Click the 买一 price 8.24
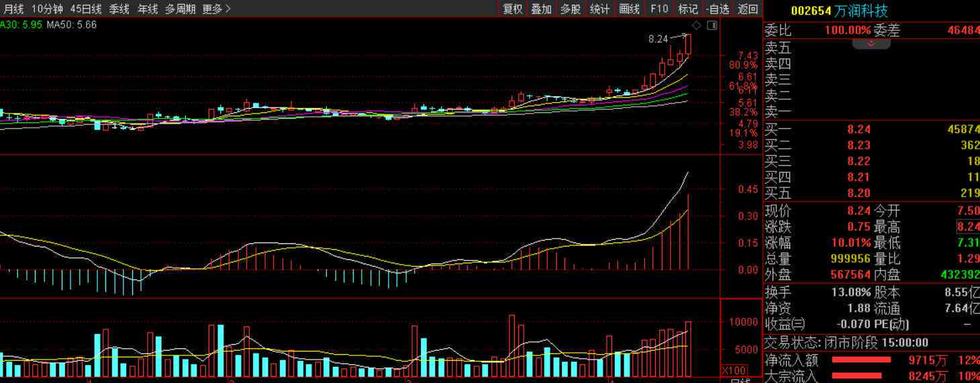Image resolution: width=980 pixels, height=383 pixels. pyautogui.click(x=859, y=129)
